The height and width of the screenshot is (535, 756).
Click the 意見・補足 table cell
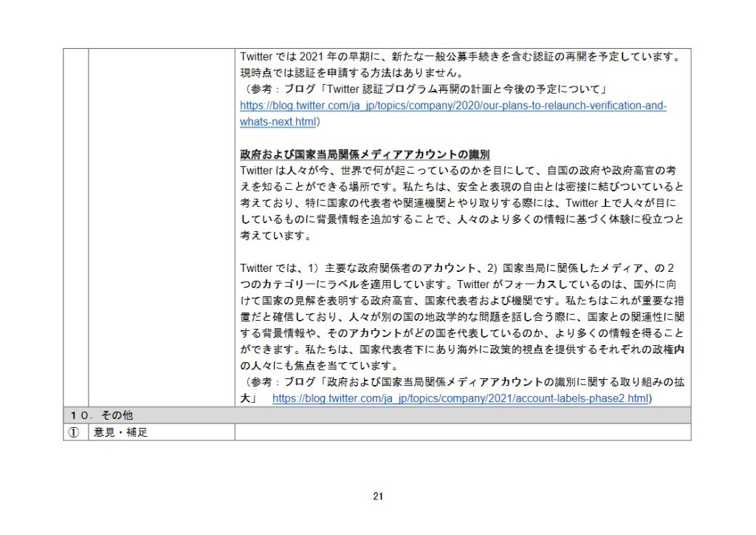pyautogui.click(x=121, y=432)
